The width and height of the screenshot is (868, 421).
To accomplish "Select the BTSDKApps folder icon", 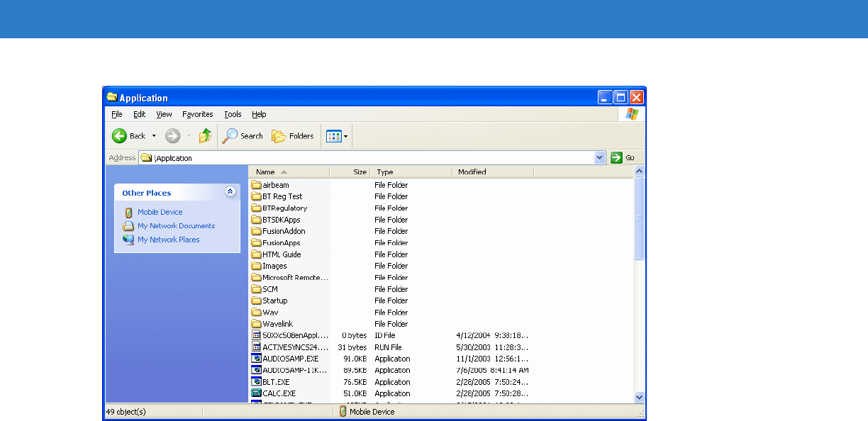I will (x=257, y=220).
